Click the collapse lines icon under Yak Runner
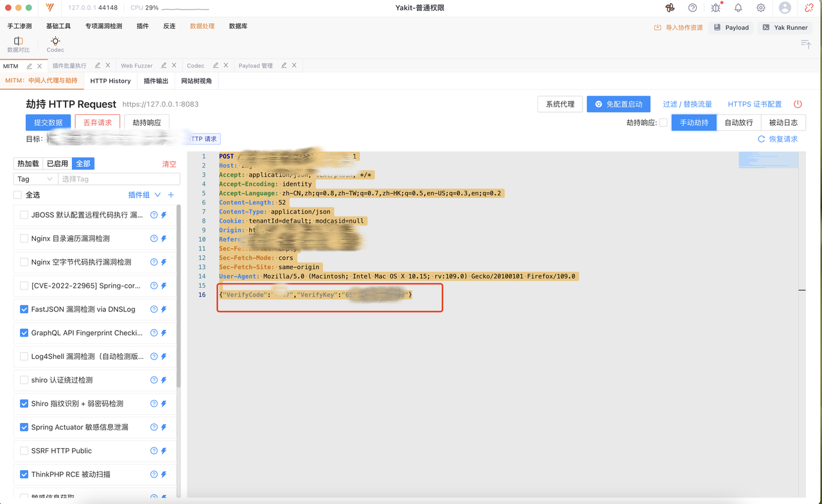This screenshot has height=504, width=822. point(805,44)
